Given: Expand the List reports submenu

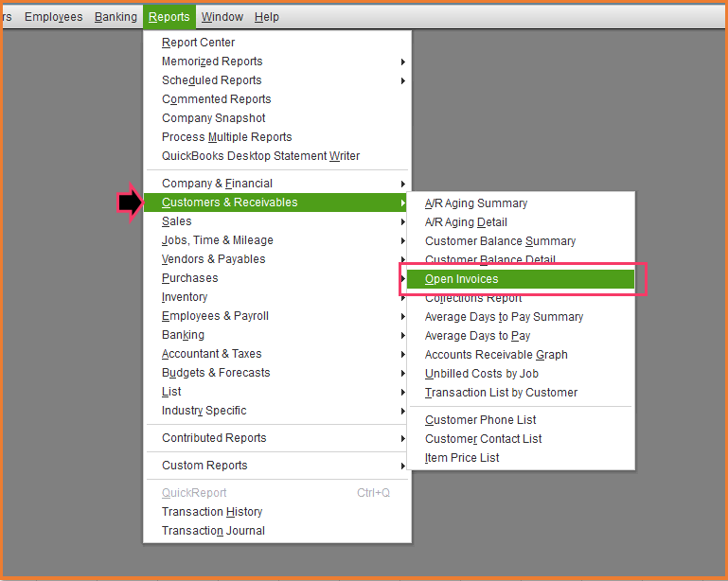Looking at the screenshot, I should [275, 392].
